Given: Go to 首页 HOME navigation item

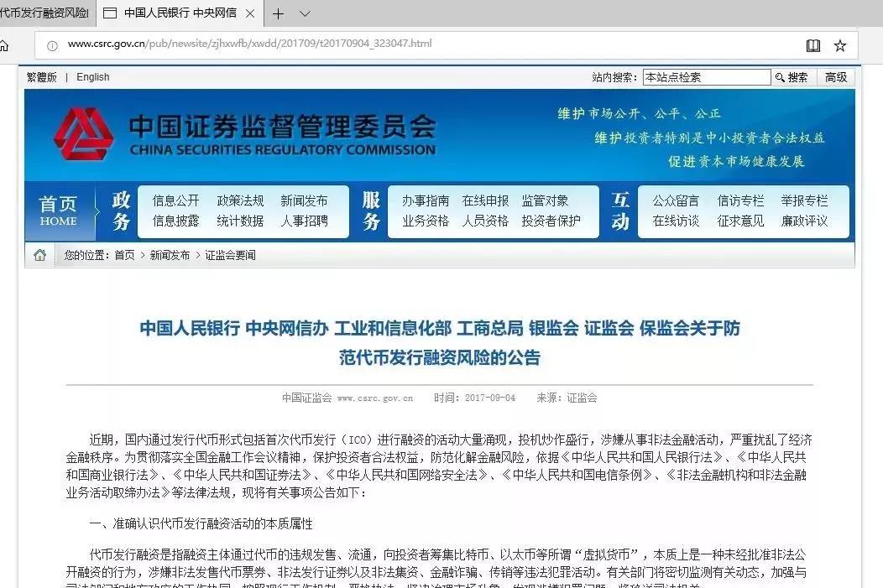Looking at the screenshot, I should [x=58, y=211].
